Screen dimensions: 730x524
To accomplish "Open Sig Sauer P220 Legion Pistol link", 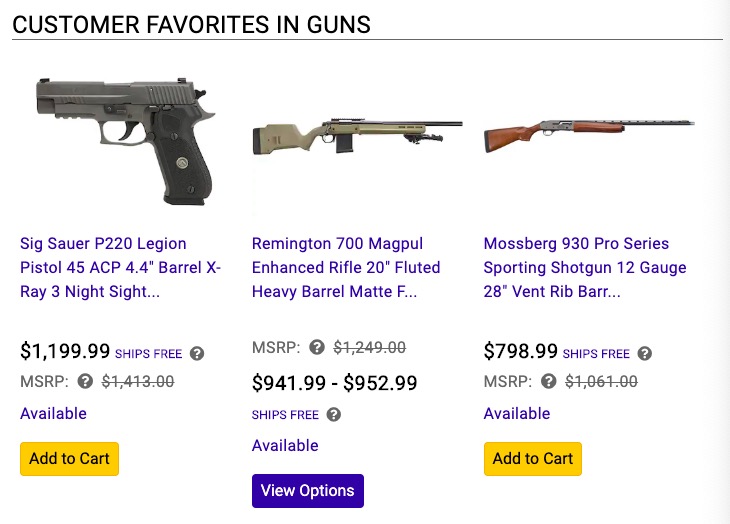I will click(120, 267).
